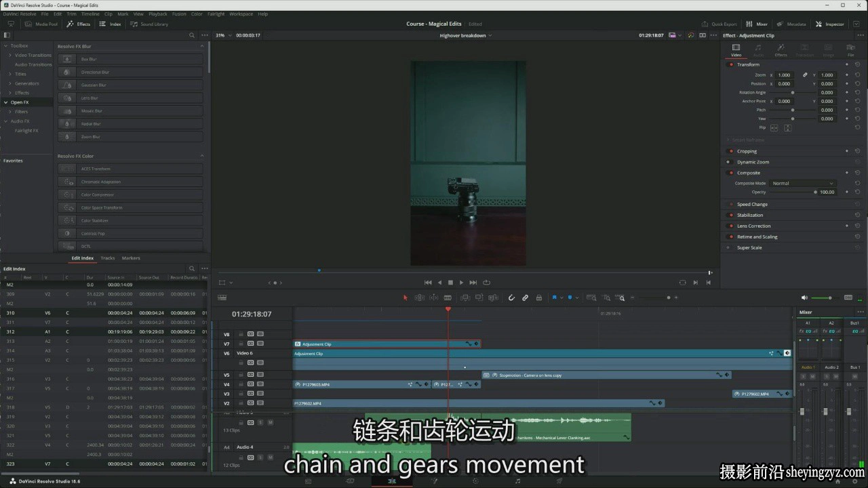Open the Composite Mode dropdown

tap(804, 183)
